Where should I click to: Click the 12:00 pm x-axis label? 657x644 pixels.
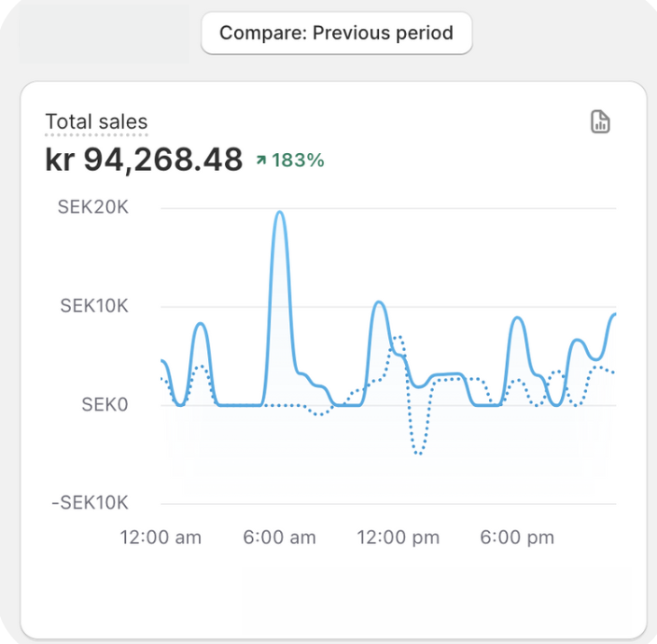(x=397, y=538)
